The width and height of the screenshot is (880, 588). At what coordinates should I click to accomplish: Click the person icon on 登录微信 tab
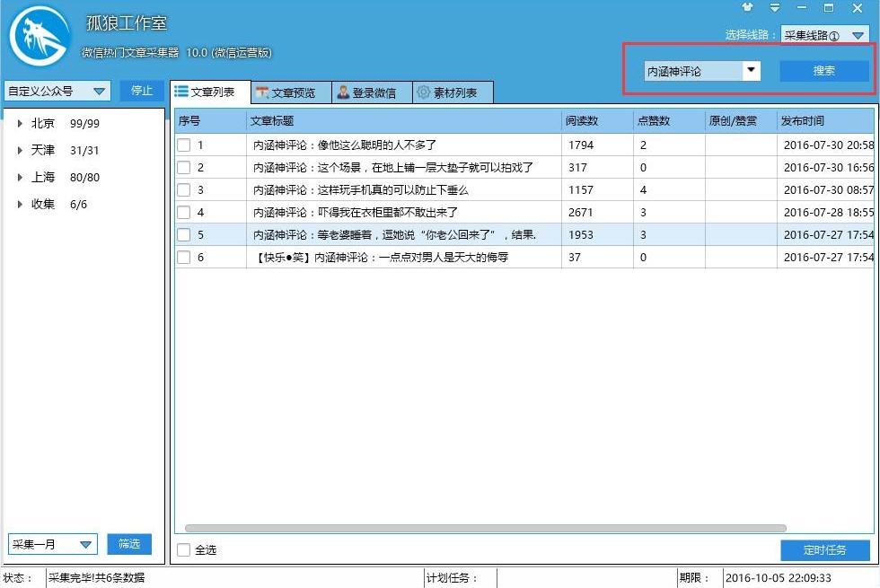343,92
